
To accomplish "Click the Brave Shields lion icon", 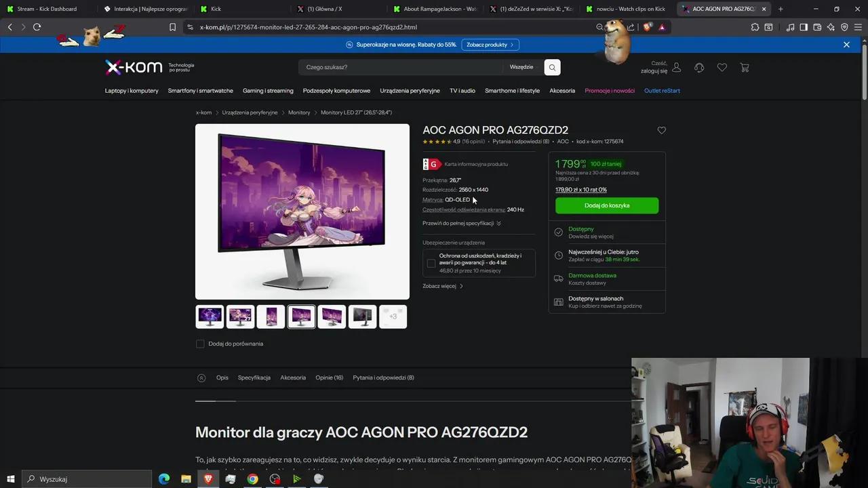I will 647,27.
